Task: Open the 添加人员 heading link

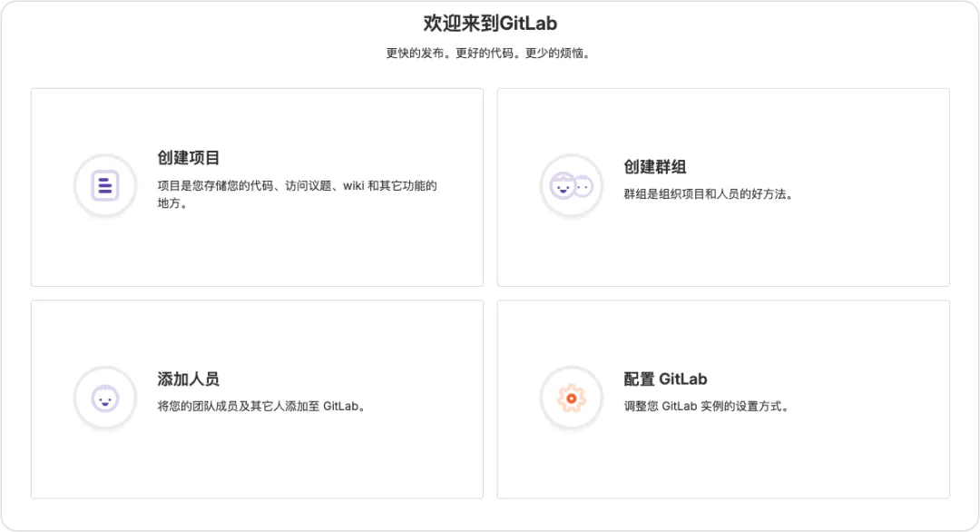Action: point(188,379)
